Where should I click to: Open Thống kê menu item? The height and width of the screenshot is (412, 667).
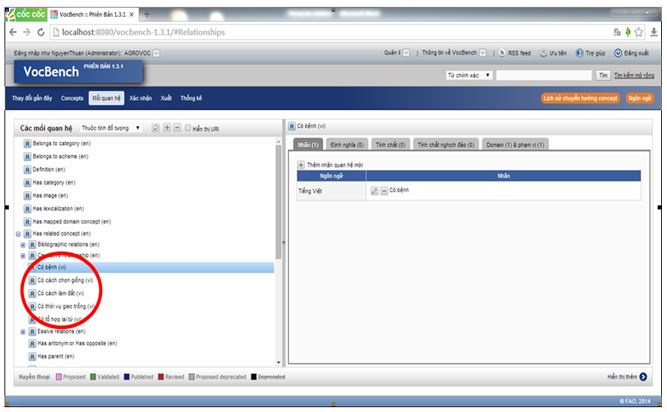(x=191, y=98)
